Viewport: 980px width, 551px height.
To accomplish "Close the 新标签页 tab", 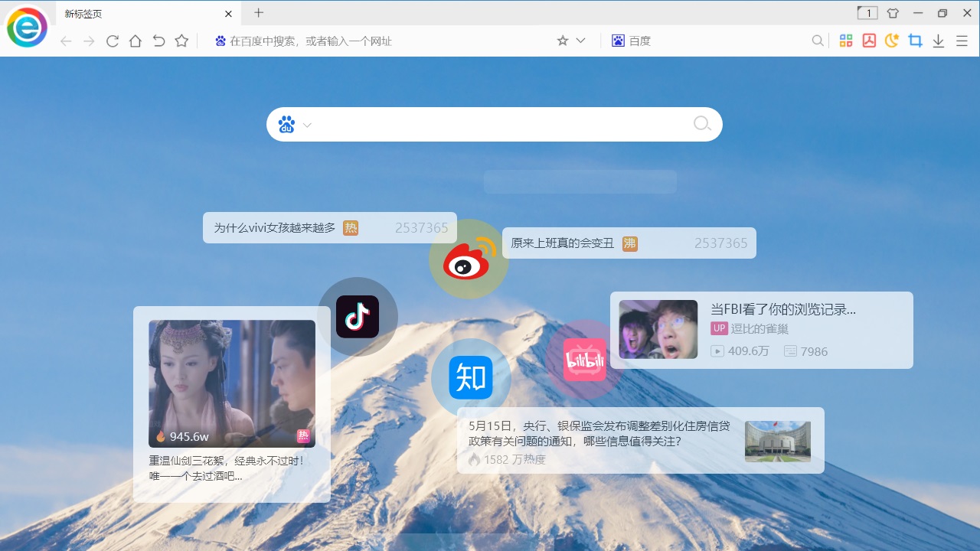I will click(x=228, y=14).
